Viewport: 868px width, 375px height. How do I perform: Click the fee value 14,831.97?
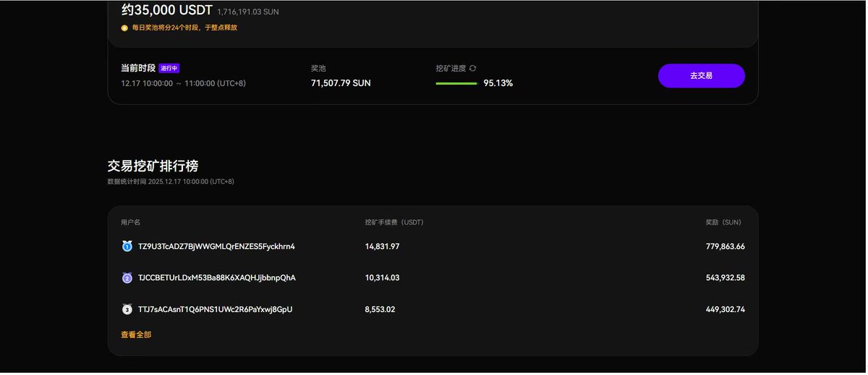tap(382, 246)
